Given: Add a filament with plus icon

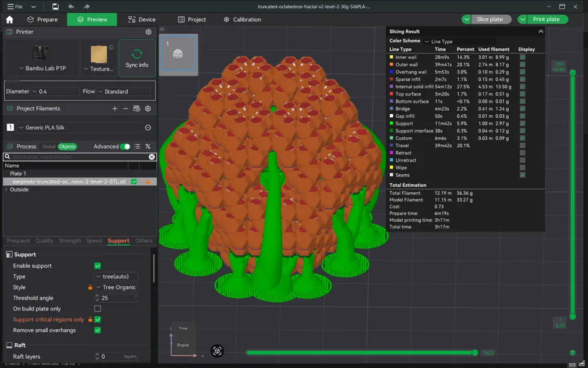Looking at the screenshot, I should point(115,108).
